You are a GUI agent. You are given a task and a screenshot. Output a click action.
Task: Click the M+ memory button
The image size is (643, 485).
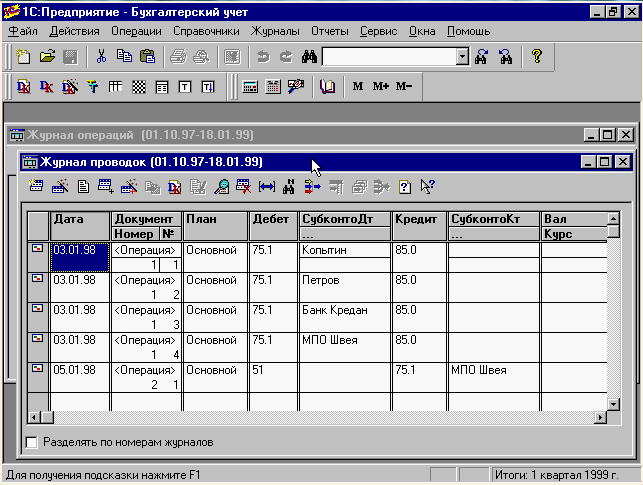coord(380,87)
